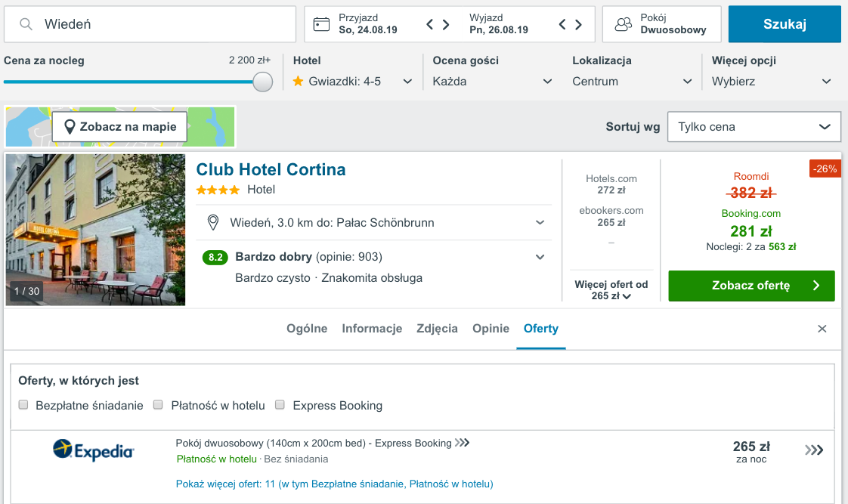Click the Bardzo dobry (opinie: 903) text
The width and height of the screenshot is (848, 504).
tap(309, 257)
